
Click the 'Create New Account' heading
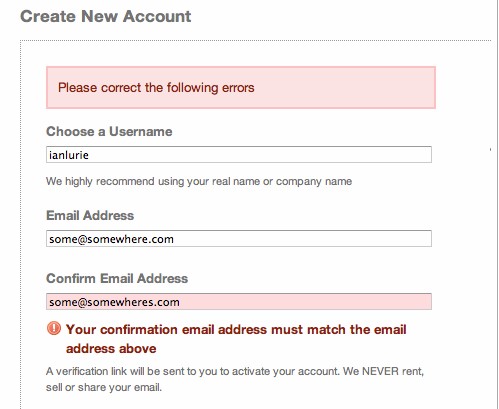coord(106,16)
